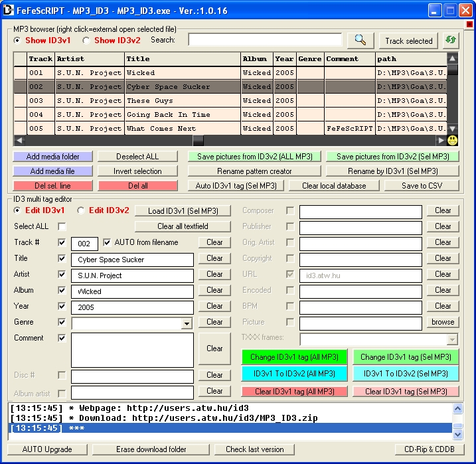Click Clear local database button
This screenshot has height=464, width=476.
click(334, 186)
